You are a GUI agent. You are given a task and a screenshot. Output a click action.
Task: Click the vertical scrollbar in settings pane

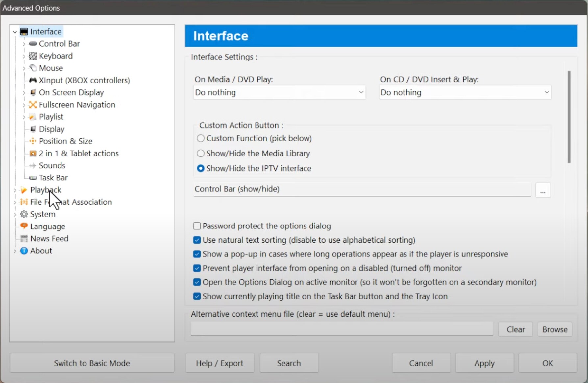click(x=569, y=117)
